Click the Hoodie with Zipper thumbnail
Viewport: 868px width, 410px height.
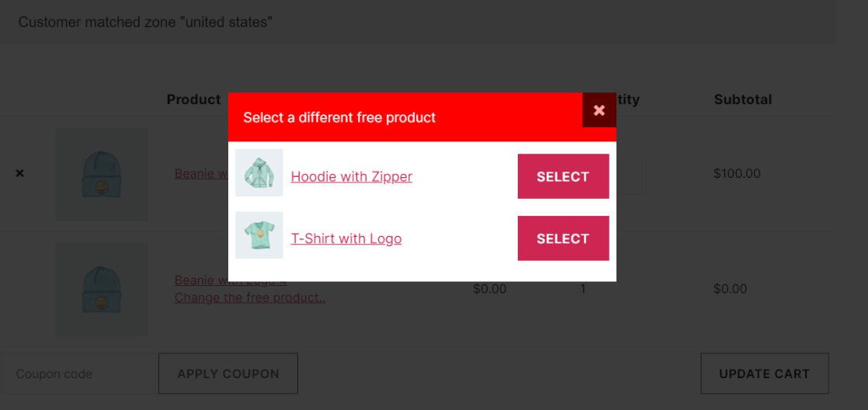pos(259,173)
